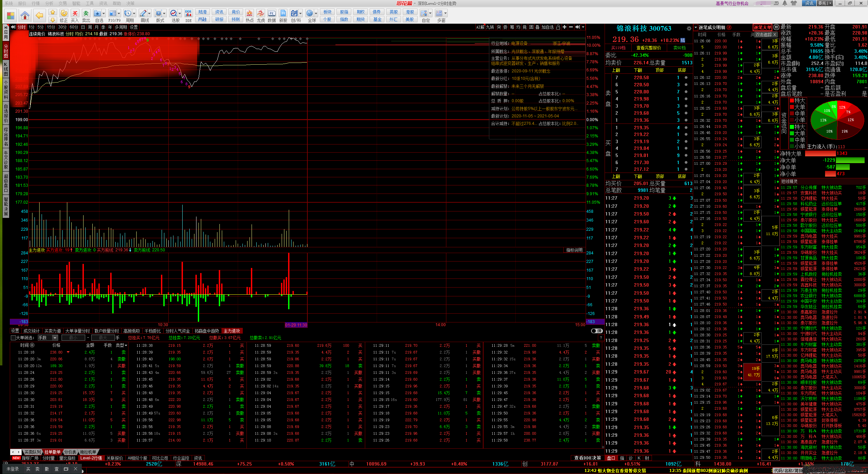Open the 版式 layout icon
Image resolution: width=868 pixels, height=474 pixels.
[x=158, y=13]
